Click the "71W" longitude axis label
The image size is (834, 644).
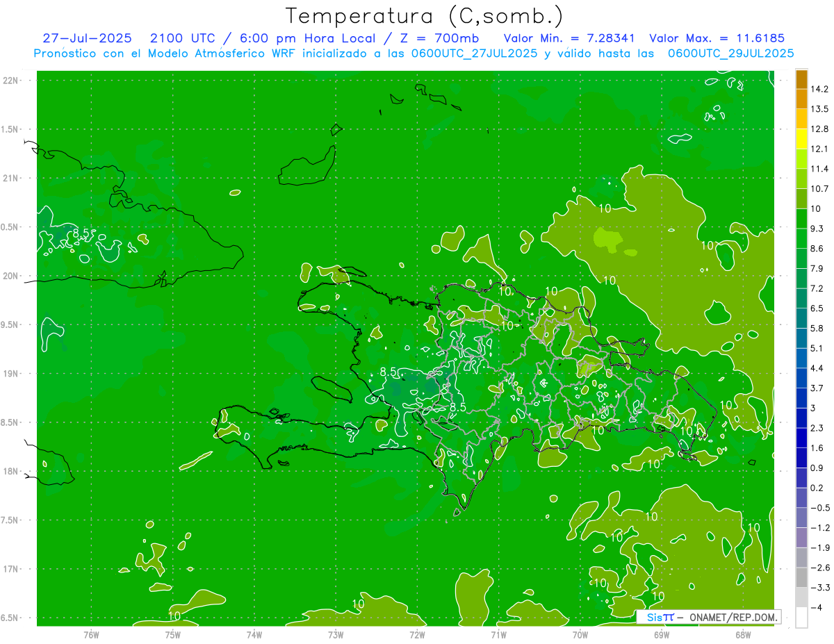coord(498,634)
